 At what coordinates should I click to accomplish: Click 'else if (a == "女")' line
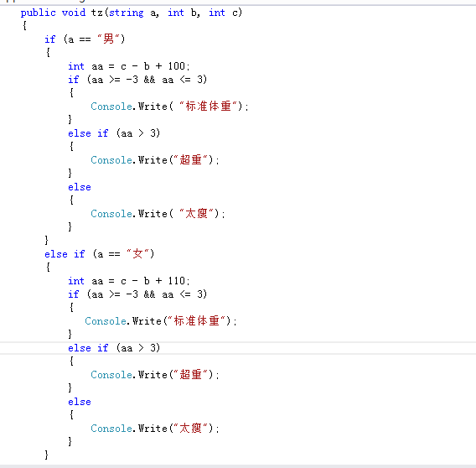(99, 253)
